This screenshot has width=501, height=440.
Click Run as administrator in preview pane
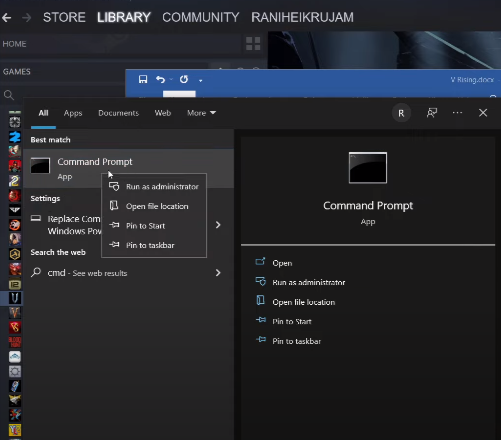[x=309, y=282]
